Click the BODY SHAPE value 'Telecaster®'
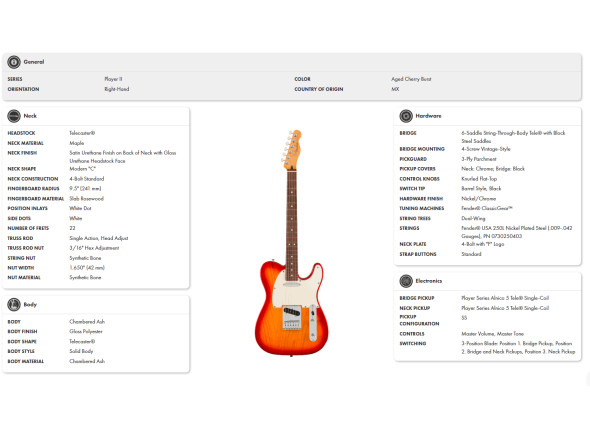The image size is (590, 434). (x=82, y=341)
